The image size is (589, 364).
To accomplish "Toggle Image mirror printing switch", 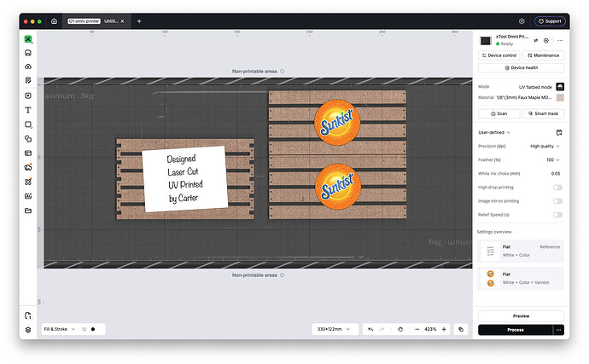I will [x=557, y=201].
